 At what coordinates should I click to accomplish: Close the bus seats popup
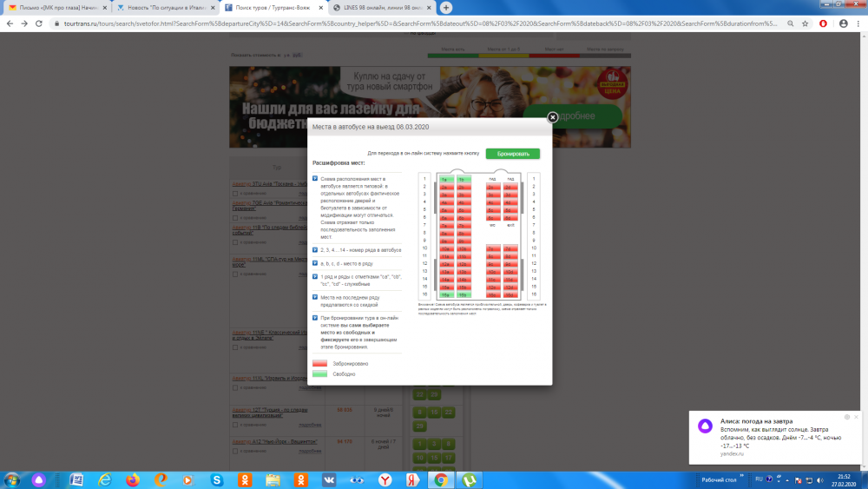[x=552, y=117]
